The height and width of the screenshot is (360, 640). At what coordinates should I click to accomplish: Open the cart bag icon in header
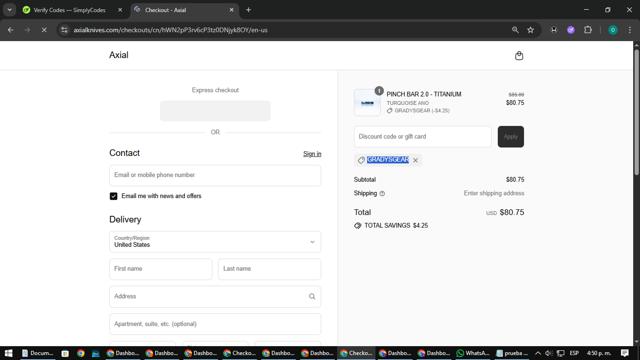pyautogui.click(x=519, y=56)
